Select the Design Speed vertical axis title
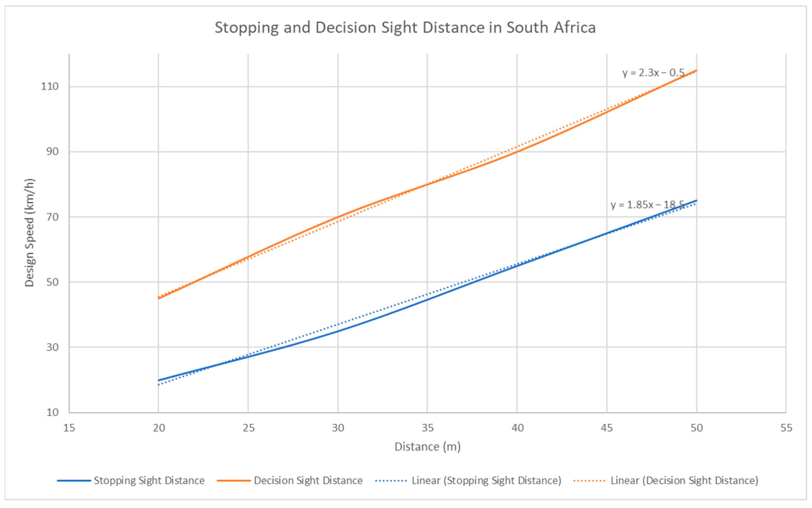Image resolution: width=812 pixels, height=508 pixels. pyautogui.click(x=30, y=233)
